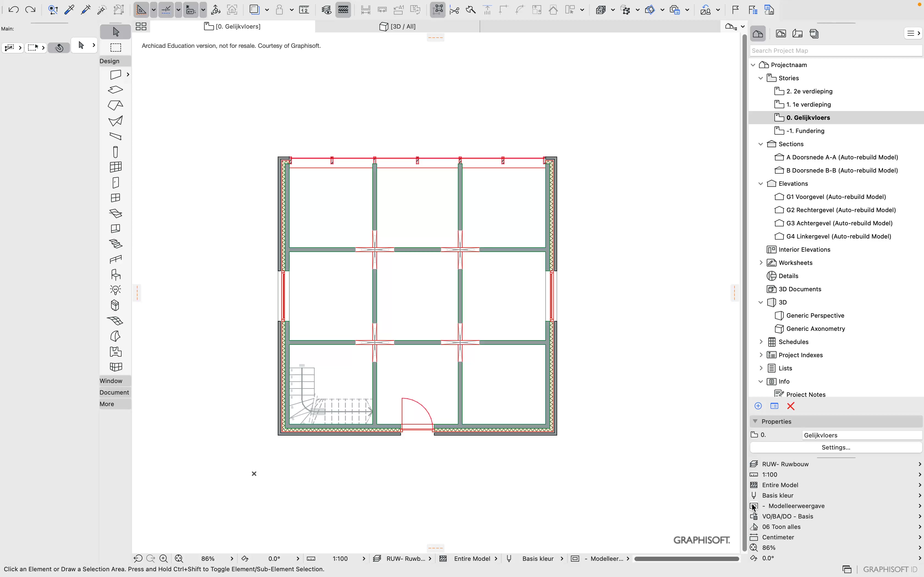The image size is (924, 577).
Task: Expand the Worksheets node
Action: point(761,263)
